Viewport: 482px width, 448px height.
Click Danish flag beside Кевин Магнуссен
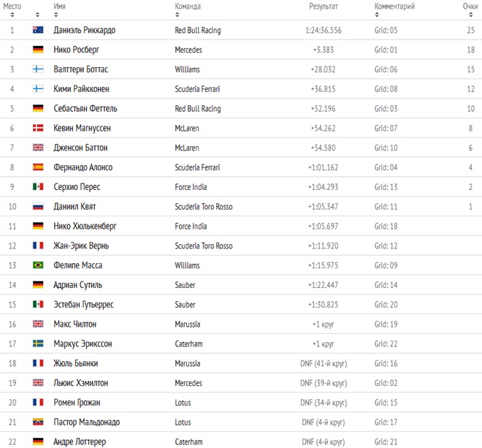tap(38, 128)
